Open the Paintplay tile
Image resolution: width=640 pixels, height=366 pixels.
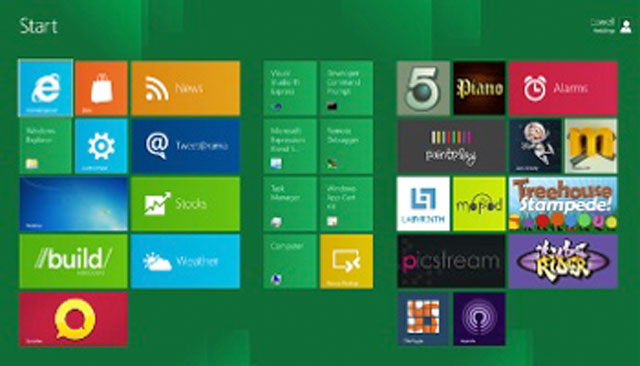(x=451, y=146)
